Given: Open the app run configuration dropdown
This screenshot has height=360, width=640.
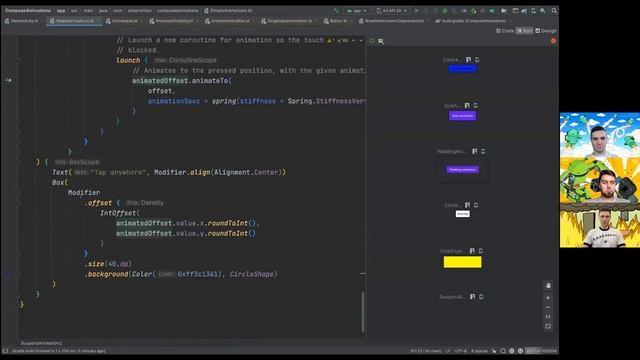Looking at the screenshot, I should (x=356, y=11).
